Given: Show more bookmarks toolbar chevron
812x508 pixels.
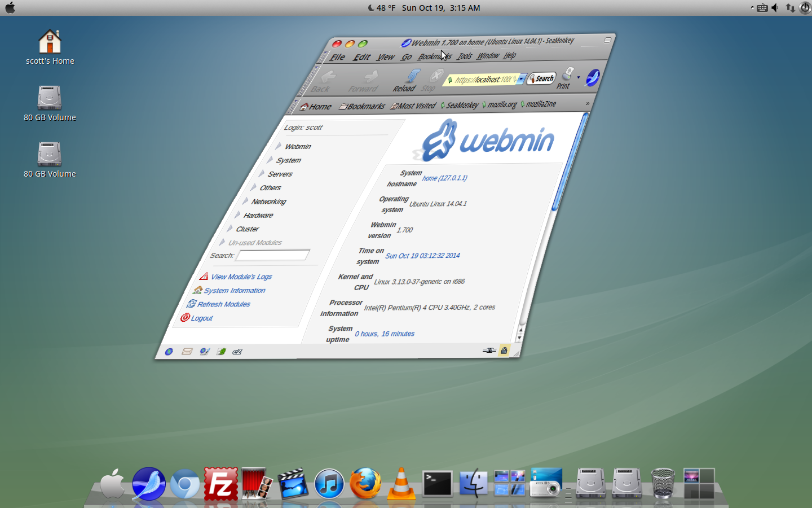Looking at the screenshot, I should 587,103.
